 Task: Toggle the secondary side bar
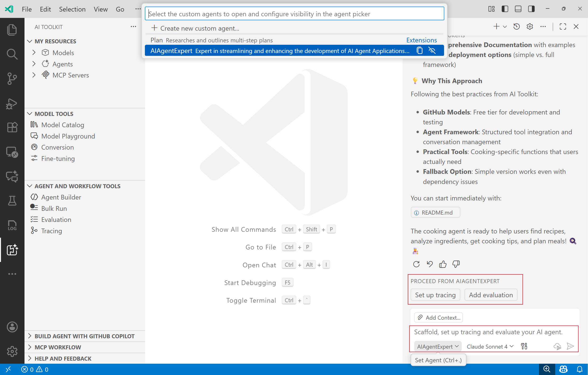(x=531, y=9)
